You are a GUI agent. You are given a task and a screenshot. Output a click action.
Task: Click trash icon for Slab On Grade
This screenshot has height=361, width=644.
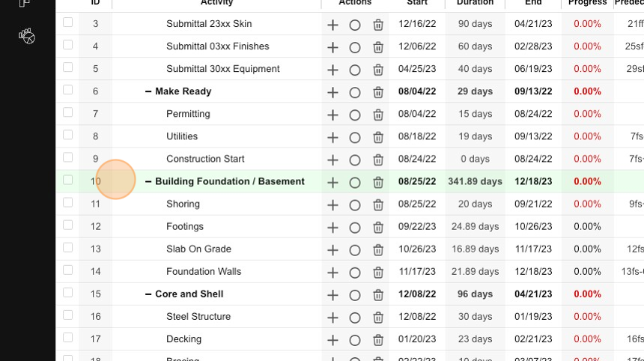tap(378, 250)
